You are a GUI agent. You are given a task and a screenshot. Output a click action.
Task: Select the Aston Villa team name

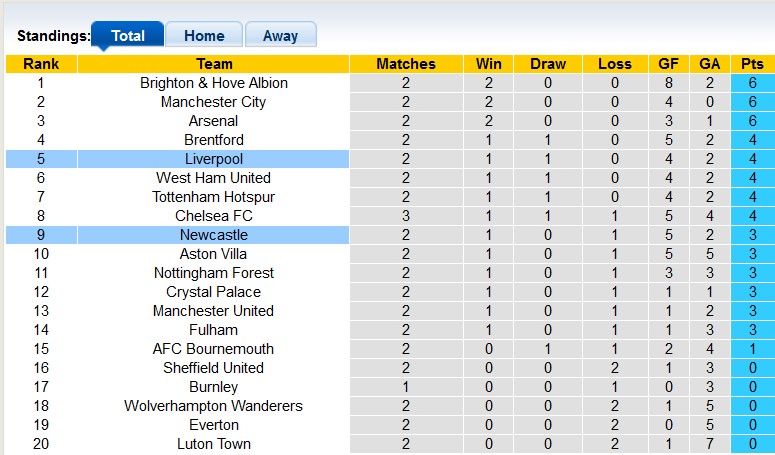(x=214, y=254)
